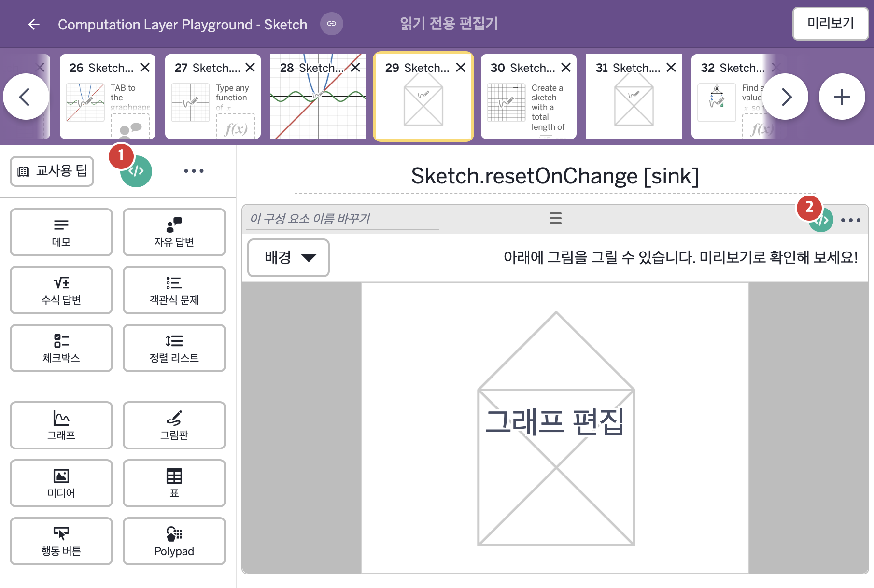Edit the screen title Sketch.resetOnChange [sink]
The image size is (874, 588).
click(555, 176)
